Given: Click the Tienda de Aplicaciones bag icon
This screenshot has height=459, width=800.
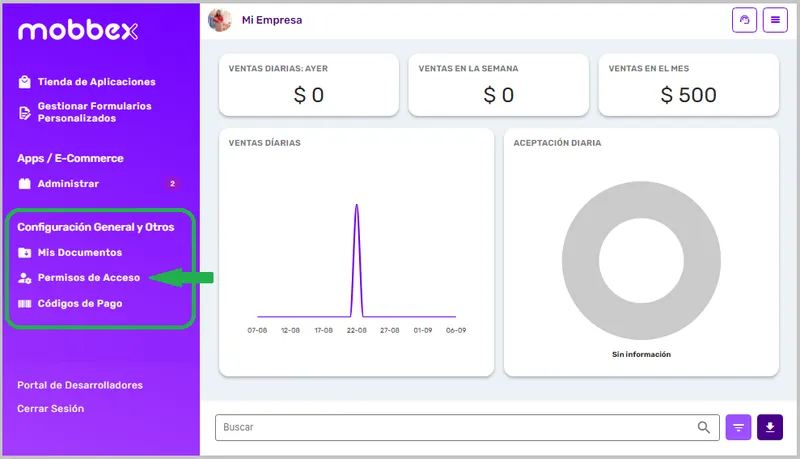Looking at the screenshot, I should (x=25, y=82).
